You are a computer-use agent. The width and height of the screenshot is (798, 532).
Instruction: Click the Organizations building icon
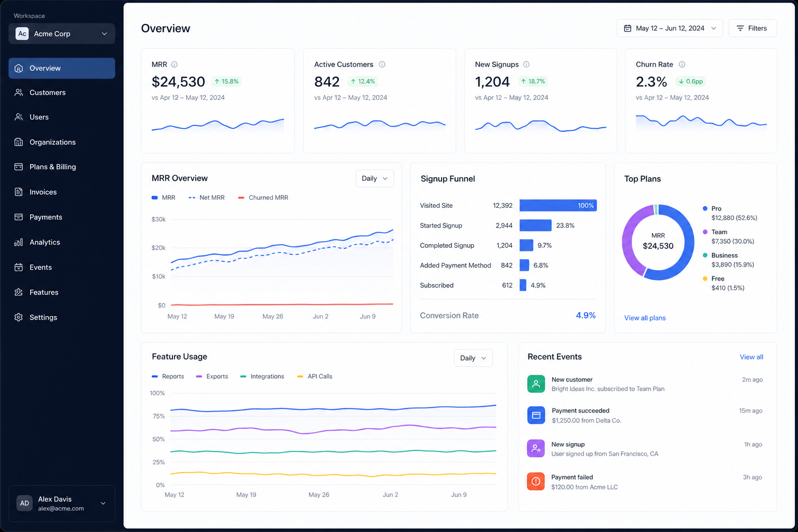(x=19, y=142)
